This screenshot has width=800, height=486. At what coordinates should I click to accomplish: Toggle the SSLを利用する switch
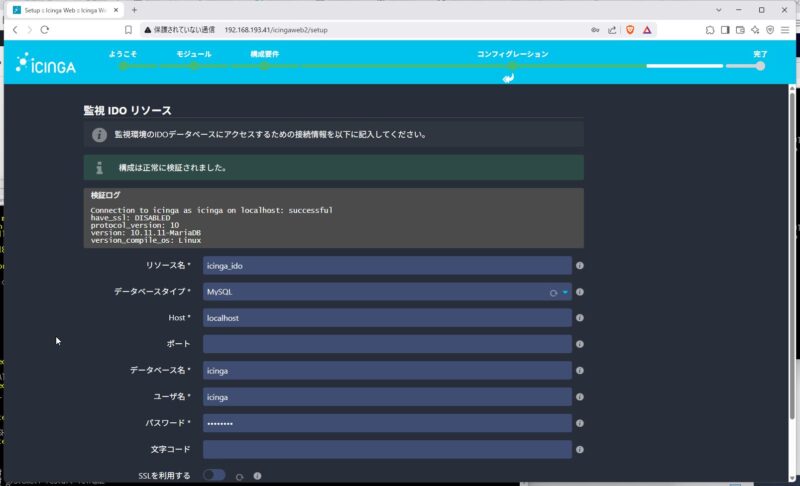(214, 475)
